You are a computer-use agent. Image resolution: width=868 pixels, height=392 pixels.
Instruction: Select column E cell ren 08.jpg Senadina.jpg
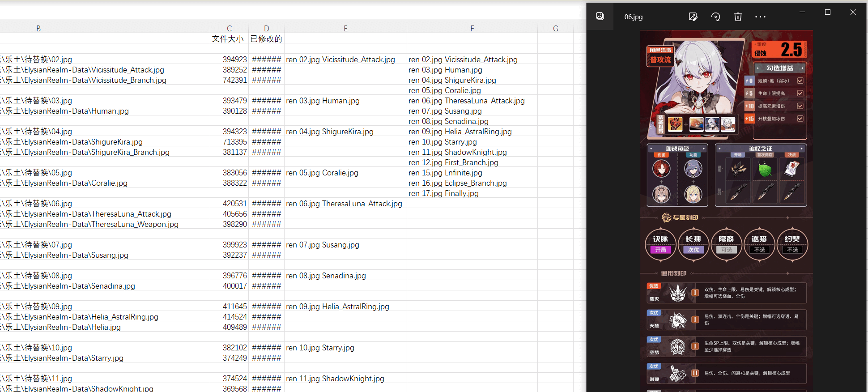(x=345, y=275)
